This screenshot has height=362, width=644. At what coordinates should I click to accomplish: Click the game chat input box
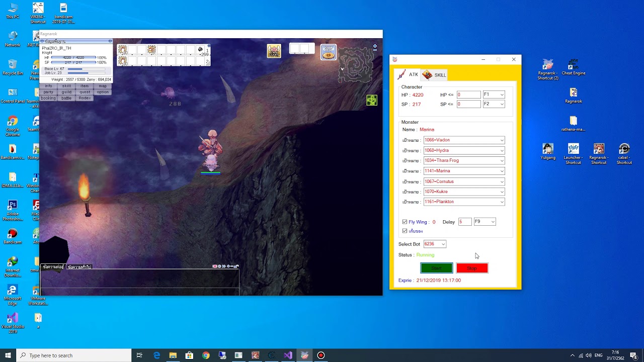click(139, 292)
